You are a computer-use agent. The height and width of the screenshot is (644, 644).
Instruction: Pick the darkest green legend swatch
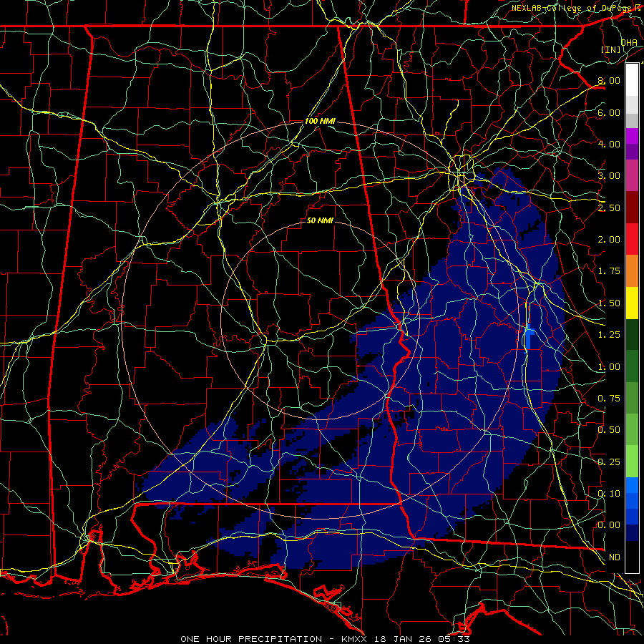pos(632,334)
